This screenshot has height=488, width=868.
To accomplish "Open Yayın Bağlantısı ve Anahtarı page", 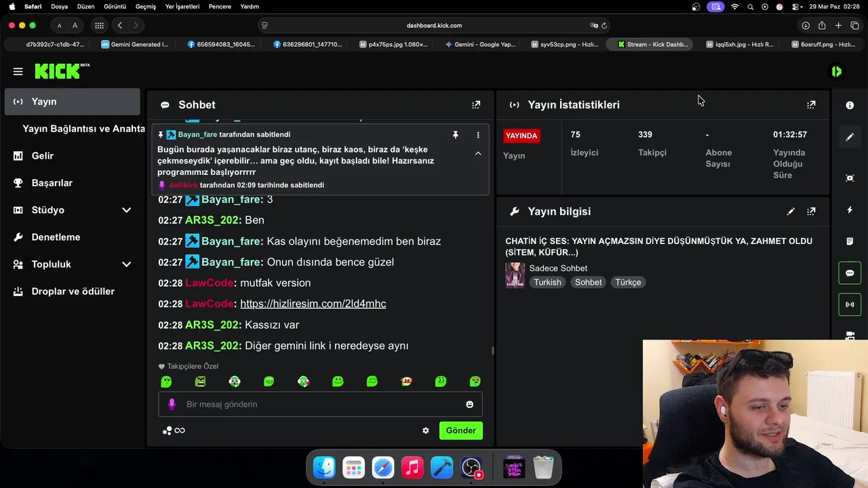I will (83, 129).
